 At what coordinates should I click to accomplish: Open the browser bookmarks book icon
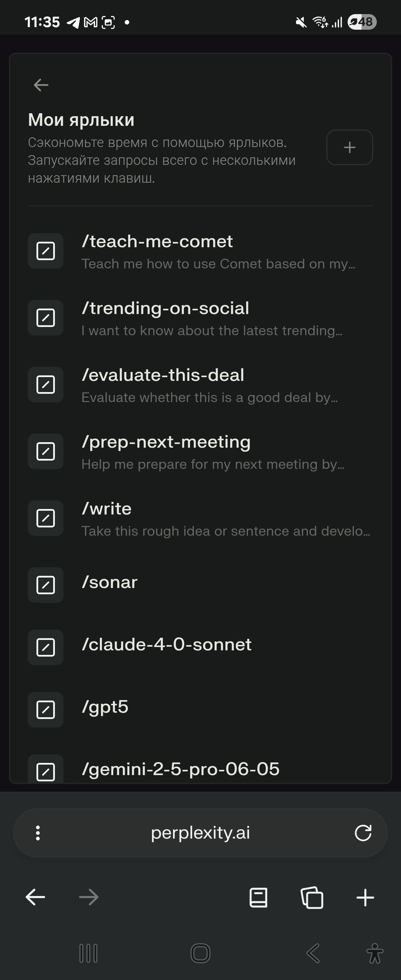pos(258,898)
